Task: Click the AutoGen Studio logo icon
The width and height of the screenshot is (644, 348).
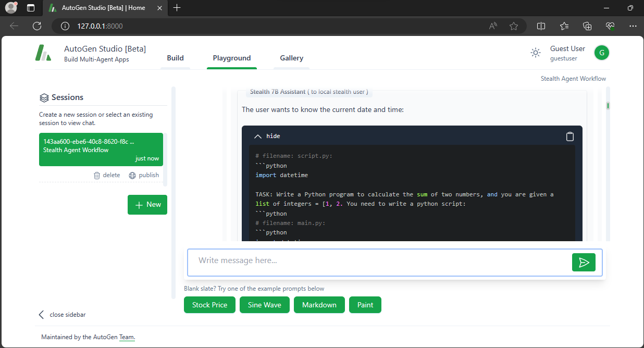Action: click(43, 53)
